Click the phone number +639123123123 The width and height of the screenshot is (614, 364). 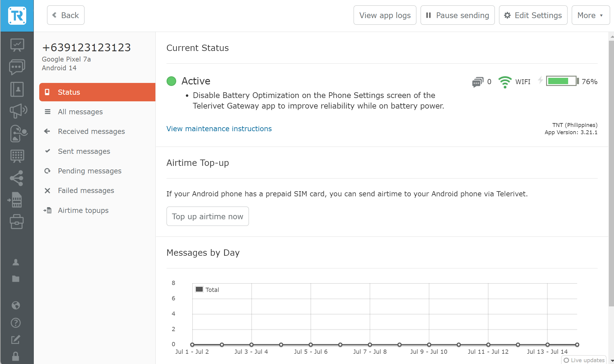click(x=86, y=47)
